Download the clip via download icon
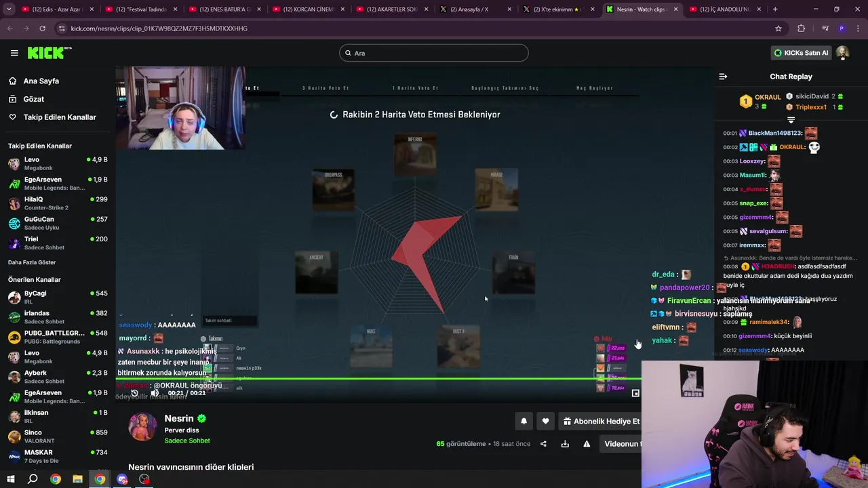 565,444
